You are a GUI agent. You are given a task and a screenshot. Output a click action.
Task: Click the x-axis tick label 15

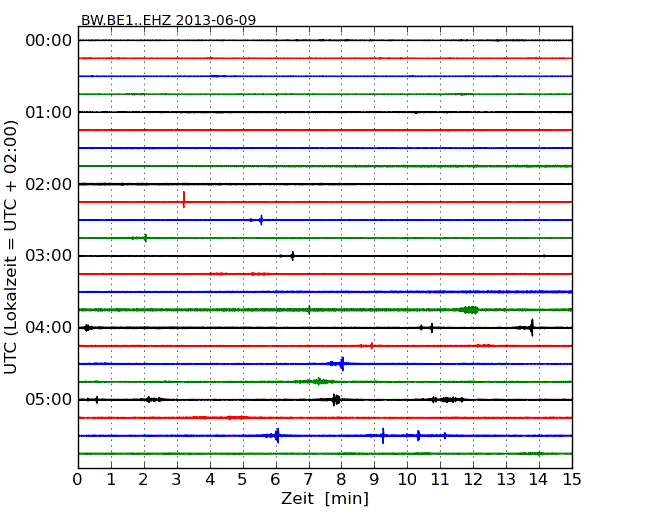click(x=572, y=480)
